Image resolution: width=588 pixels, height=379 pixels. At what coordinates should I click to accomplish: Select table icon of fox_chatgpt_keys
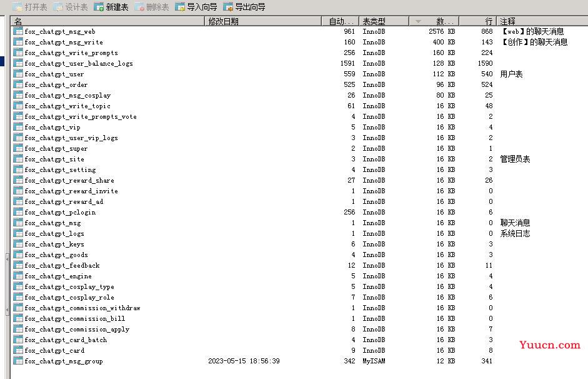(18, 244)
